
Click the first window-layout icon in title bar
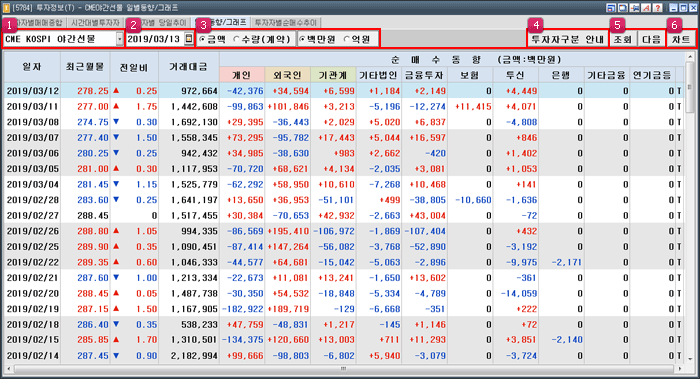pos(611,8)
